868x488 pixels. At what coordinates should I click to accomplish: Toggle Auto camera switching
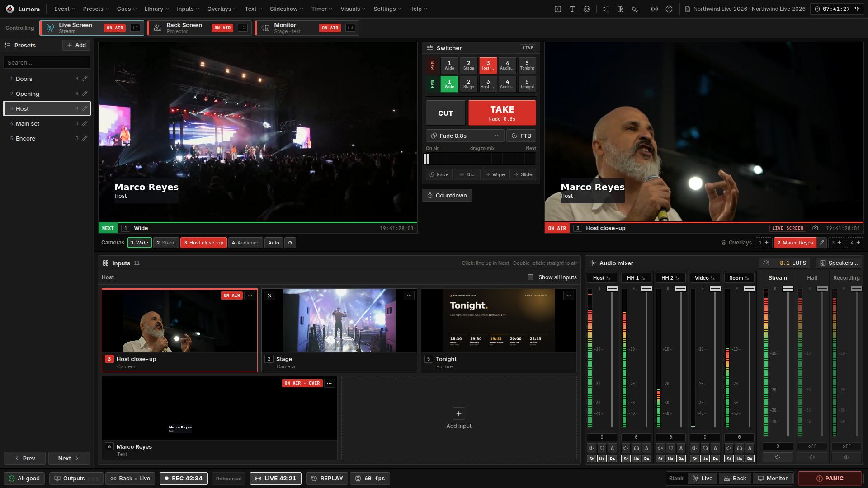pyautogui.click(x=274, y=243)
